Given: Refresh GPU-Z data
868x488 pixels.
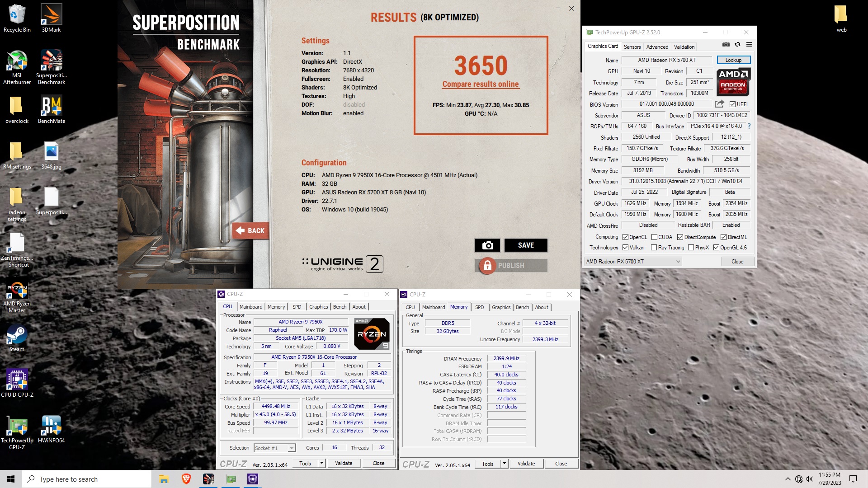Looking at the screenshot, I should click(x=737, y=44).
